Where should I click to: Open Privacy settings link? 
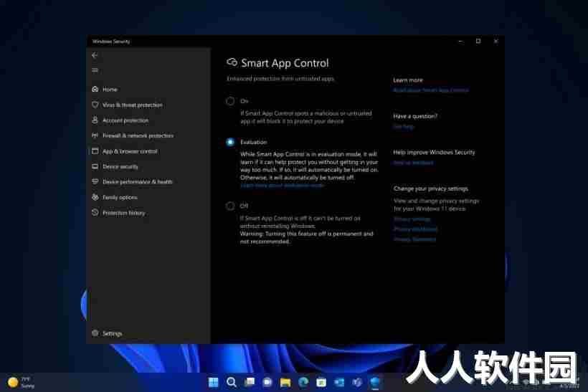pyautogui.click(x=412, y=219)
